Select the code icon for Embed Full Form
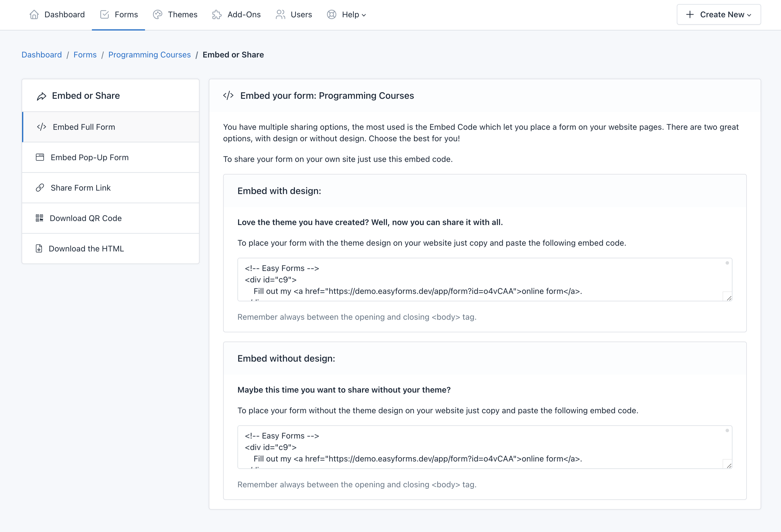781x532 pixels. pyautogui.click(x=41, y=127)
